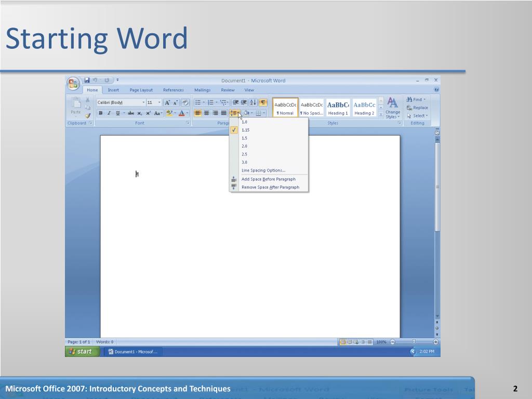Switch to the Insert ribbon tab
Screen dimensions: 532x399
tap(113, 90)
